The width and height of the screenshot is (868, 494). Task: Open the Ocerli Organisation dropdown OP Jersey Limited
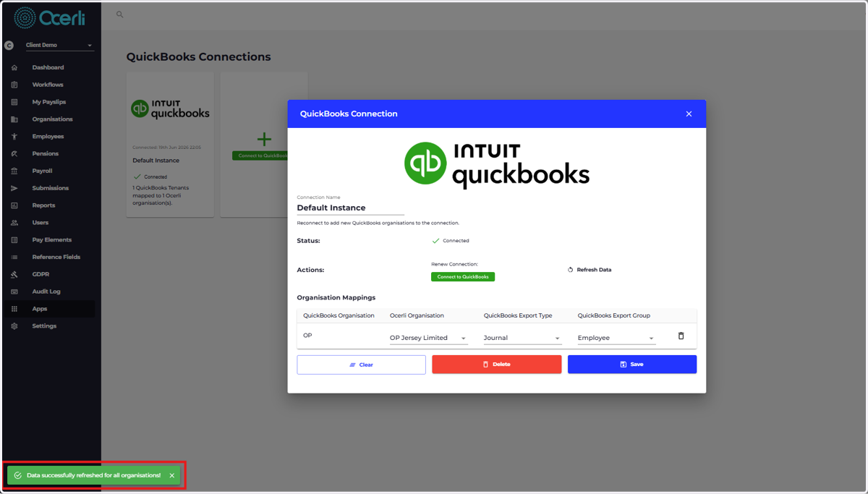click(x=428, y=338)
